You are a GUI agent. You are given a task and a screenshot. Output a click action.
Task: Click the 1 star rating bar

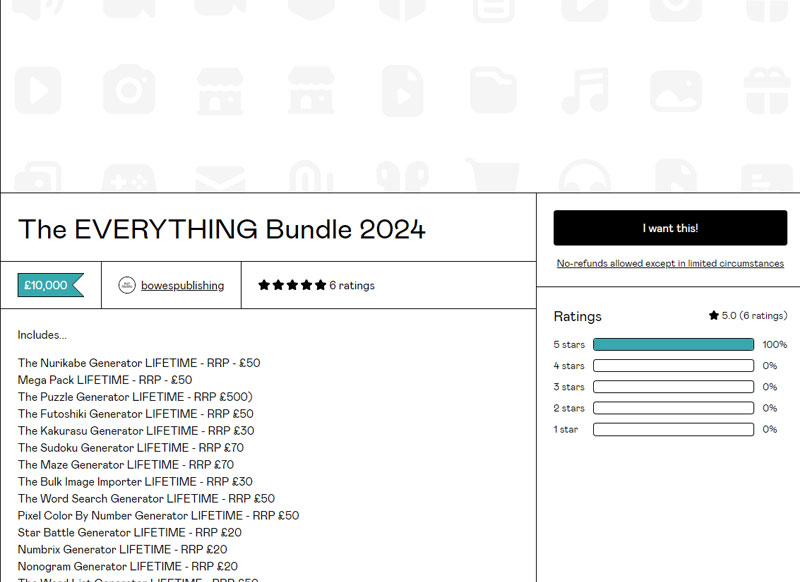[x=673, y=428]
